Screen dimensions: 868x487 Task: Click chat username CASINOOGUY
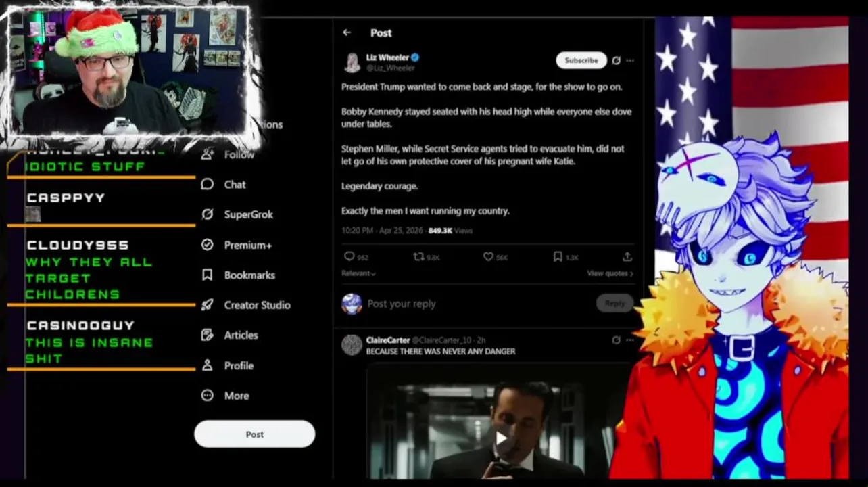coord(80,325)
